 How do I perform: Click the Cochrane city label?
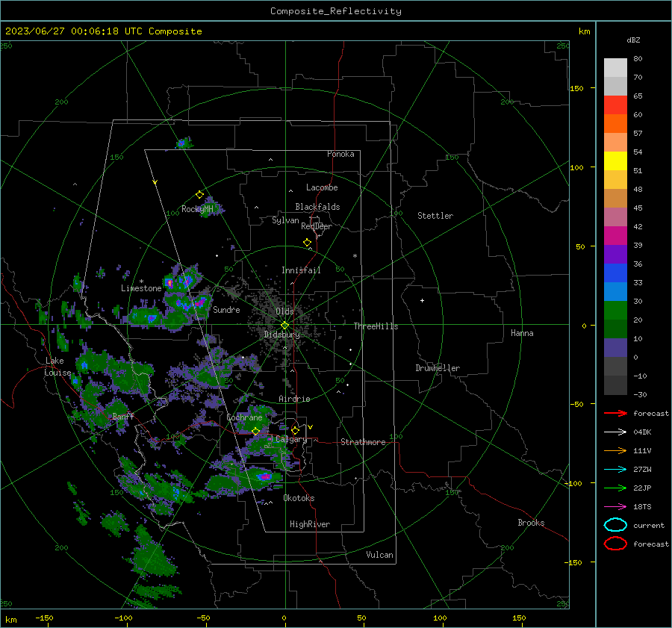pos(244,417)
